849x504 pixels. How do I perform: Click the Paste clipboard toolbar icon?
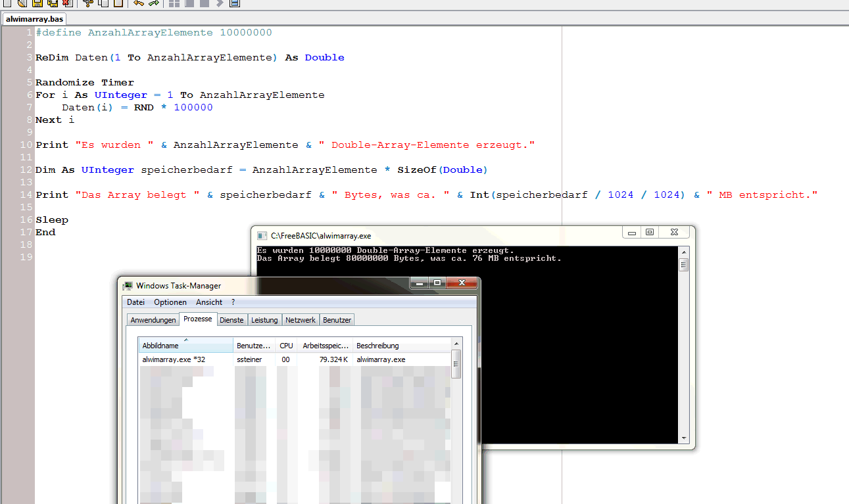(x=118, y=3)
